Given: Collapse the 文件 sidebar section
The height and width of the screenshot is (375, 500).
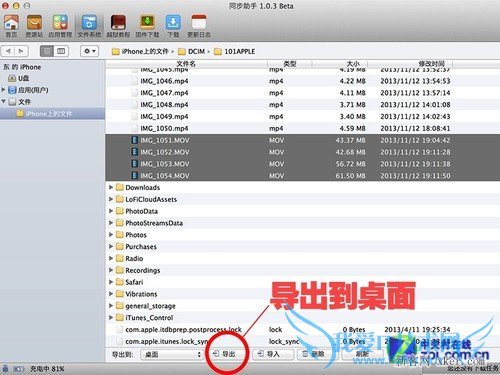Looking at the screenshot, I should coord(3,101).
